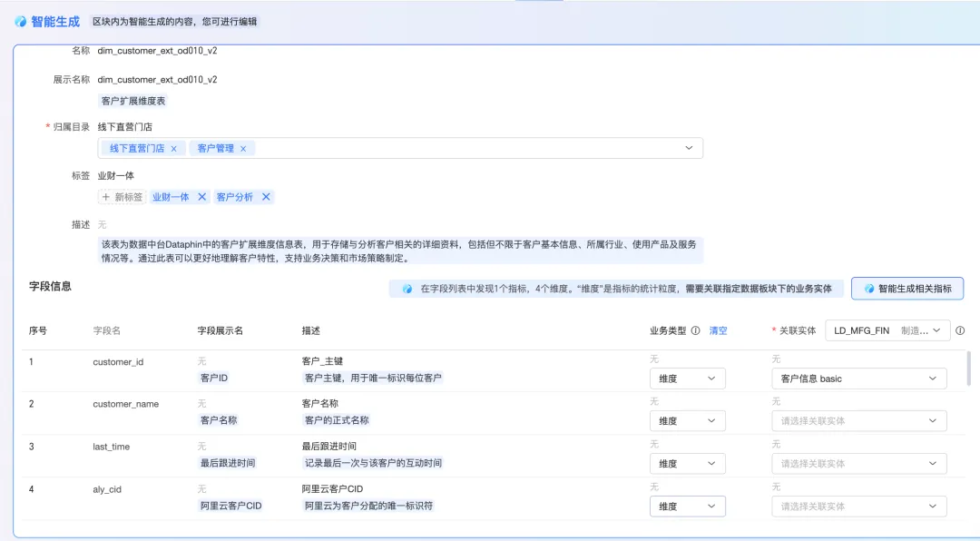Edit description 记录最后一次与该客户的互动时间
This screenshot has width=980, height=541.
[x=373, y=463]
